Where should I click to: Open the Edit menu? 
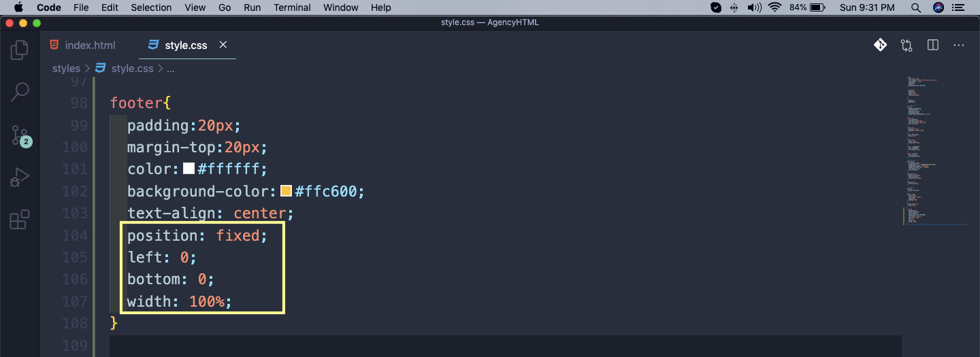(x=110, y=7)
